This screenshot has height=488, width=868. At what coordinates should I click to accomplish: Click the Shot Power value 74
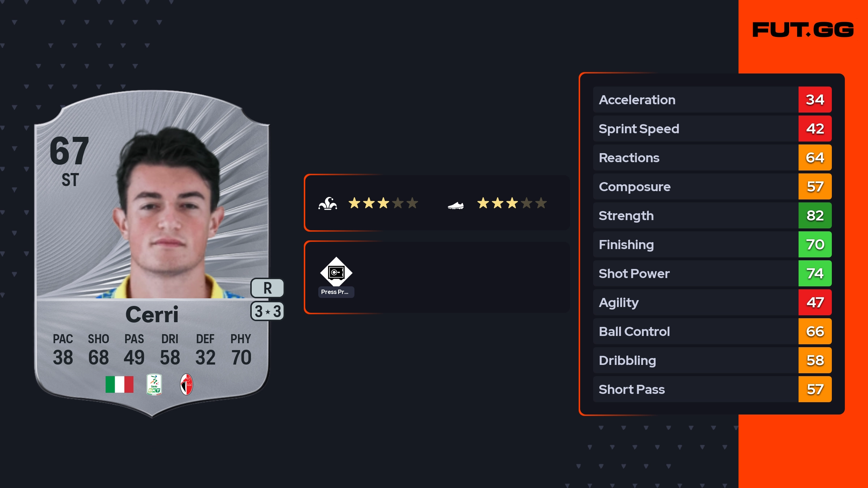(815, 273)
